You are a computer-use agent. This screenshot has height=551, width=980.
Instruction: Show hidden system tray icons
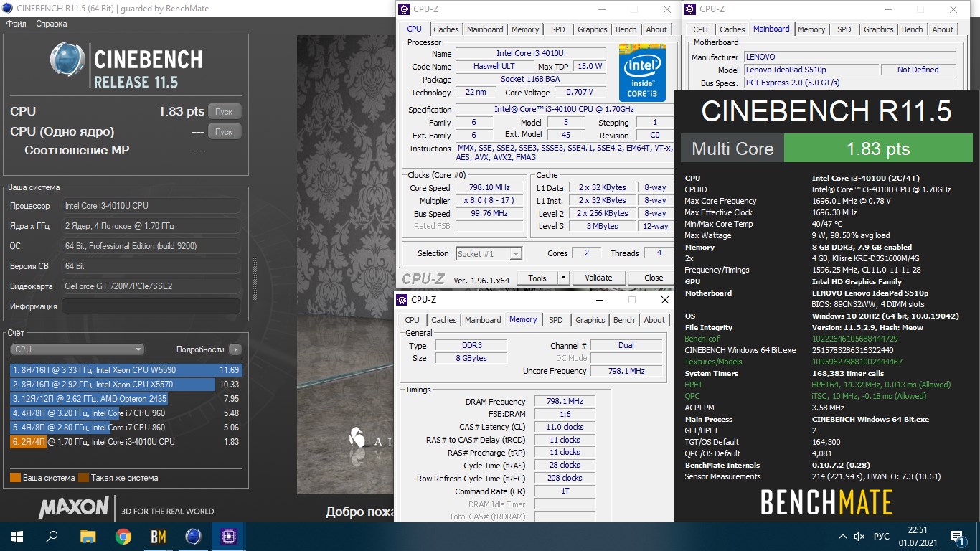[x=843, y=536]
